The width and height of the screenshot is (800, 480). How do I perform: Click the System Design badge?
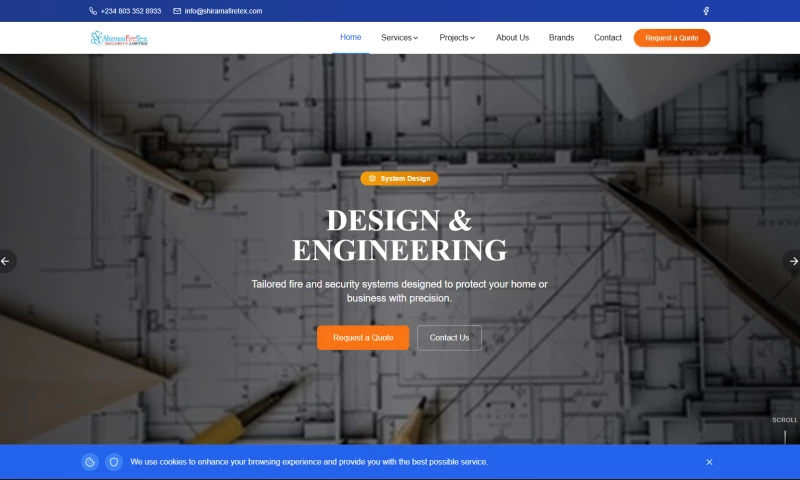click(399, 179)
